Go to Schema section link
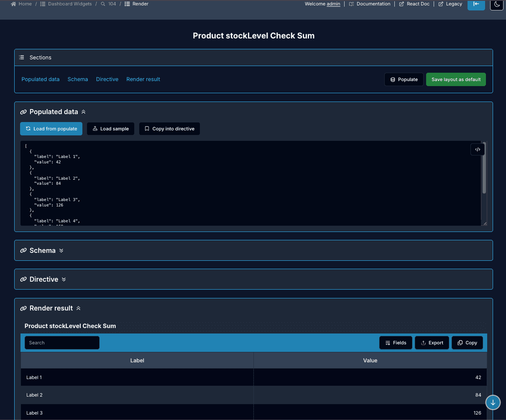The width and height of the screenshot is (506, 420). 78,79
